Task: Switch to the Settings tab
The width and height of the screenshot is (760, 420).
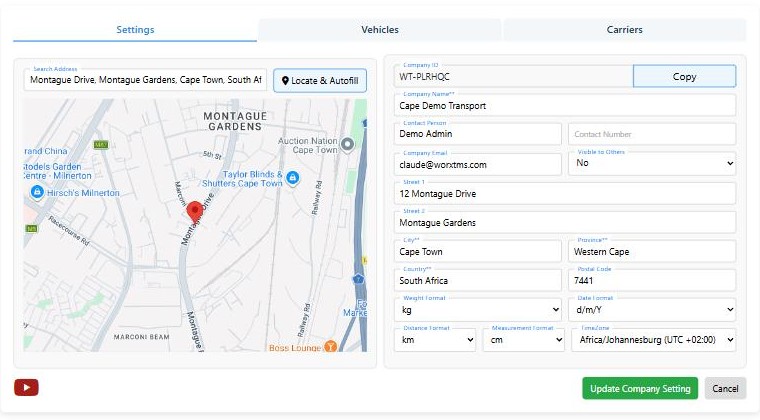Action: click(x=135, y=30)
